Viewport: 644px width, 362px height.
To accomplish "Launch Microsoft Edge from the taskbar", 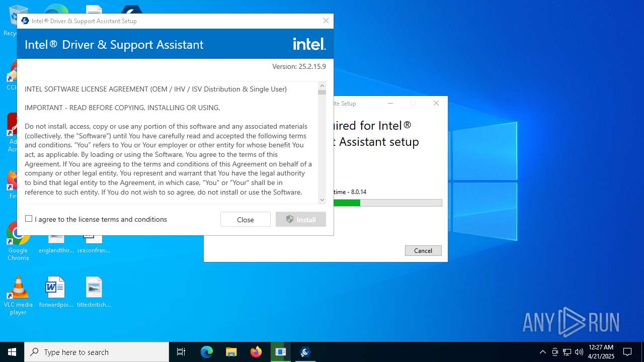I will (x=207, y=352).
